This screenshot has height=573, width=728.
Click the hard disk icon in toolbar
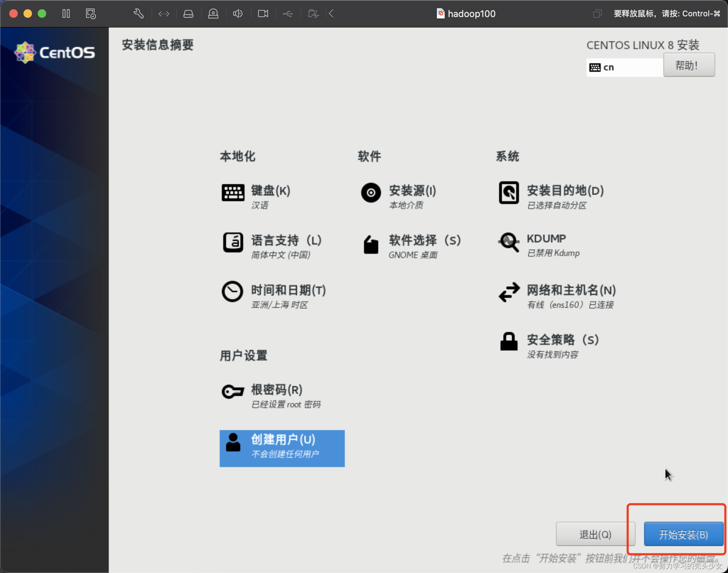pos(188,14)
